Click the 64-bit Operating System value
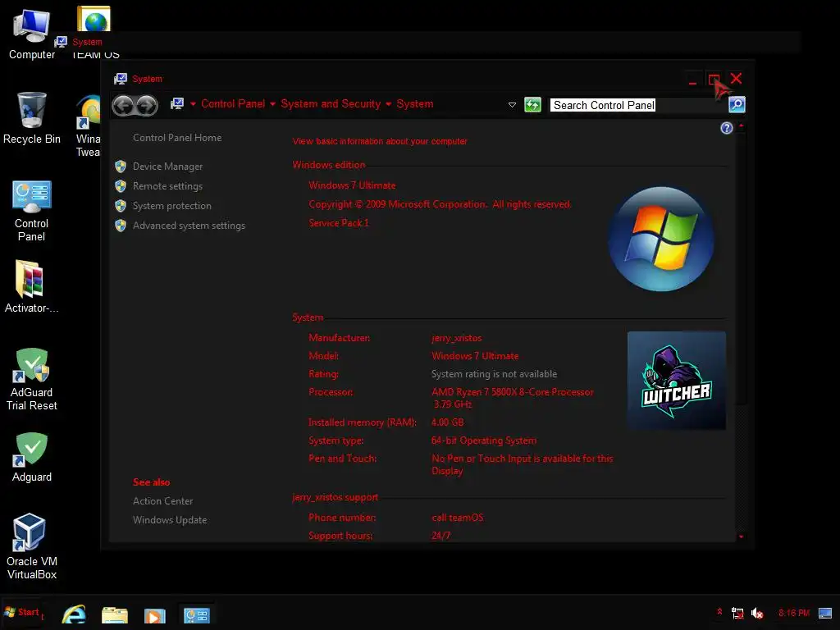This screenshot has width=840, height=630. point(484,441)
